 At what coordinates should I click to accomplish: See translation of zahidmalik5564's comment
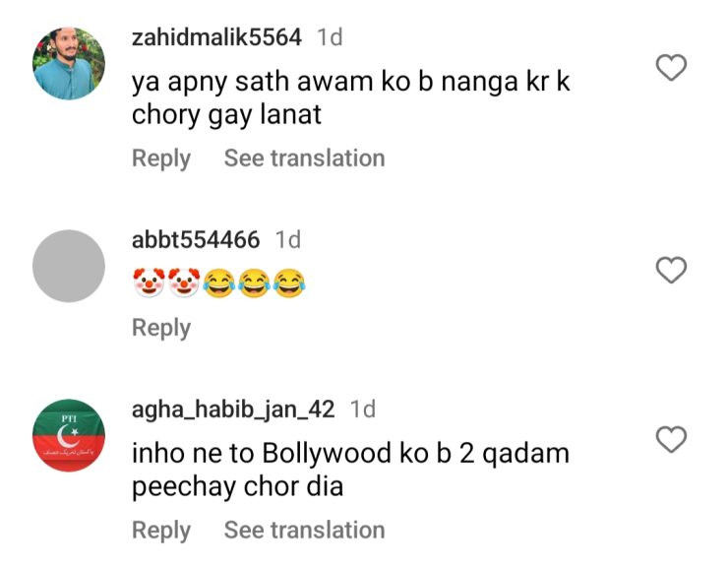pos(305,158)
